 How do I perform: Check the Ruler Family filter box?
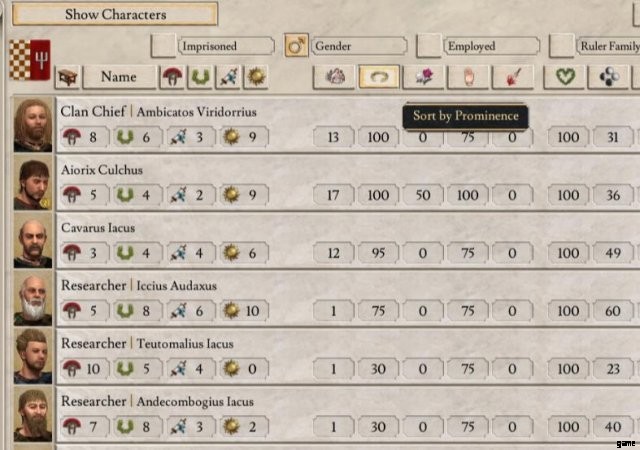tap(563, 45)
